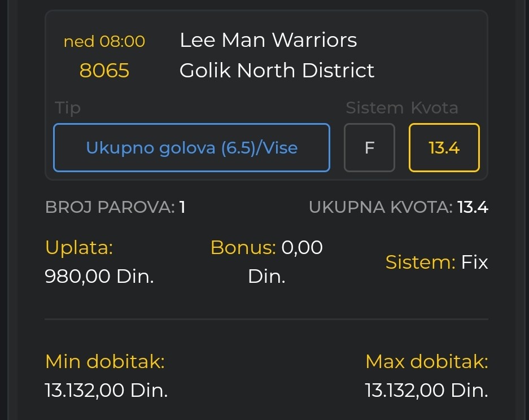Click the Kvota column label

click(x=434, y=108)
